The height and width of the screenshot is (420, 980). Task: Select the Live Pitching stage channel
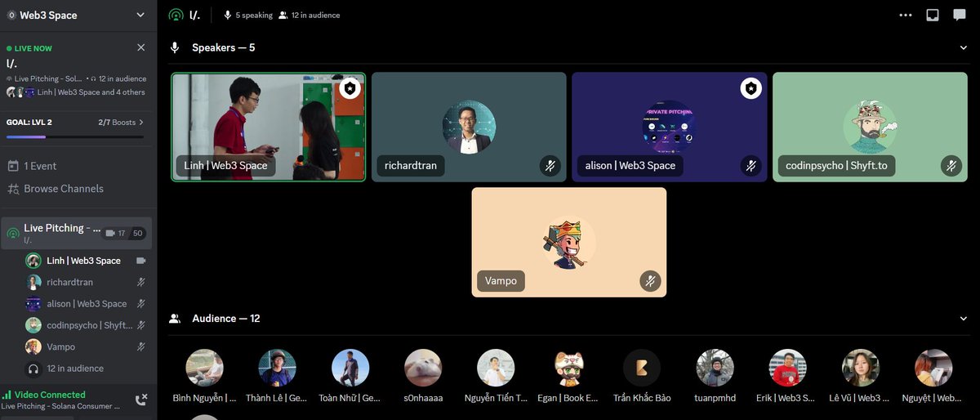76,233
